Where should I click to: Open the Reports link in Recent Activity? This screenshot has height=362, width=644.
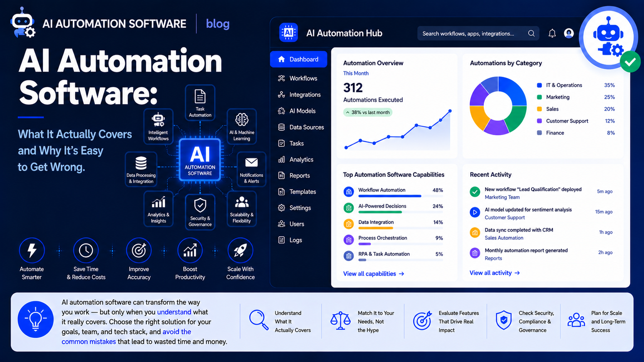[x=493, y=258]
